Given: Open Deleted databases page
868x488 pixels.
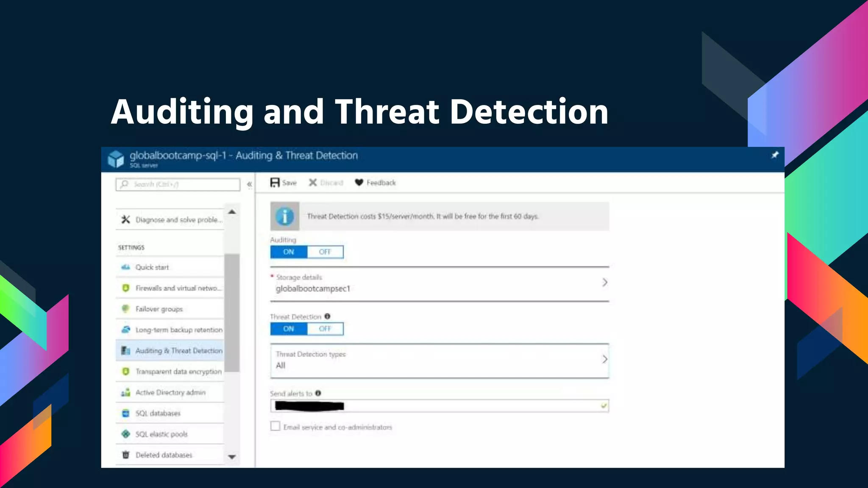Looking at the screenshot, I should (170, 455).
